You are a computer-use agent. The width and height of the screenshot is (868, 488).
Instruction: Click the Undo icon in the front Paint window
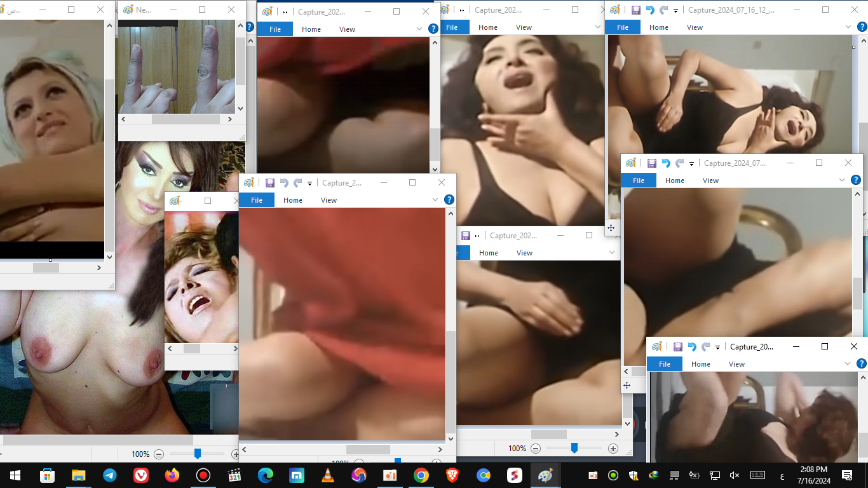284,182
